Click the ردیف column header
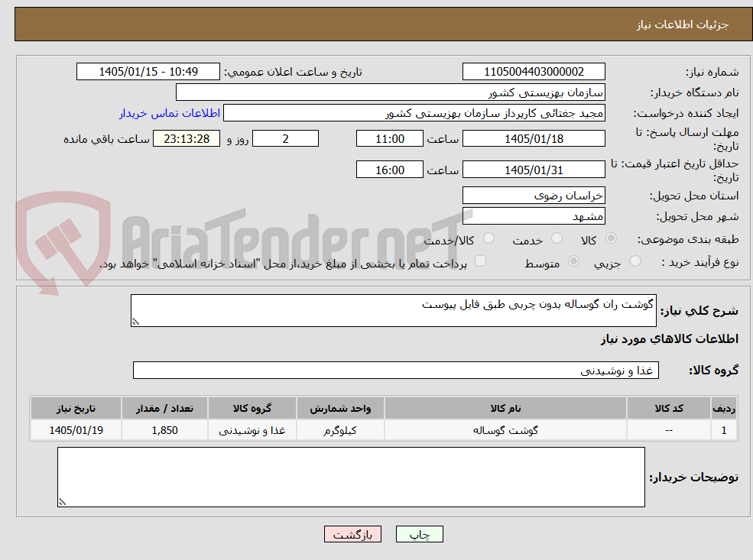Viewport: 753px width, 560px height. pos(724,409)
